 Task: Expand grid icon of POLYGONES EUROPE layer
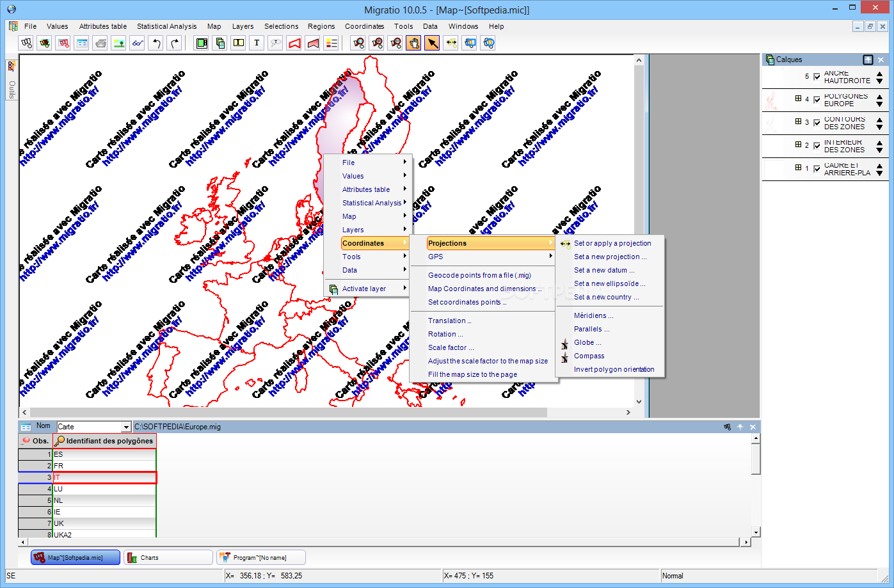coord(798,99)
